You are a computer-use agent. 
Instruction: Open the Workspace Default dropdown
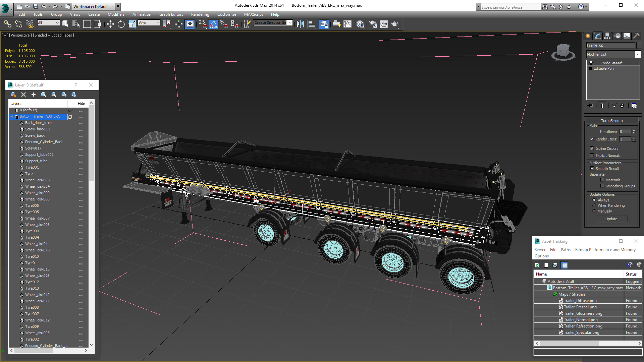coord(94,6)
